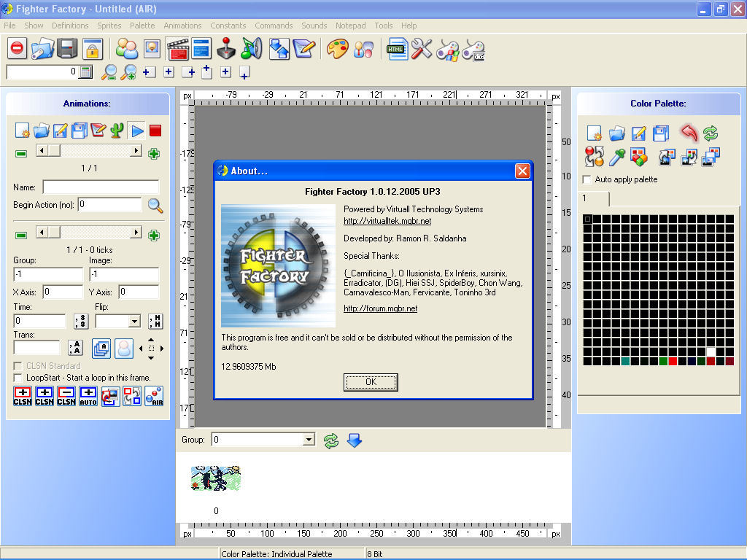Click the Begin Action number field
Image resolution: width=747 pixels, height=560 pixels.
tap(110, 204)
